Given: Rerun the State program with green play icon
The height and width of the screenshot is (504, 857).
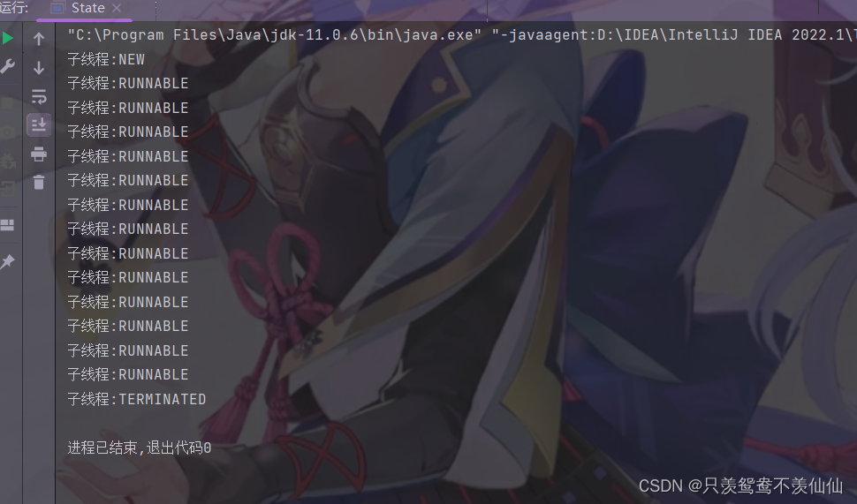Looking at the screenshot, I should pyautogui.click(x=8, y=38).
